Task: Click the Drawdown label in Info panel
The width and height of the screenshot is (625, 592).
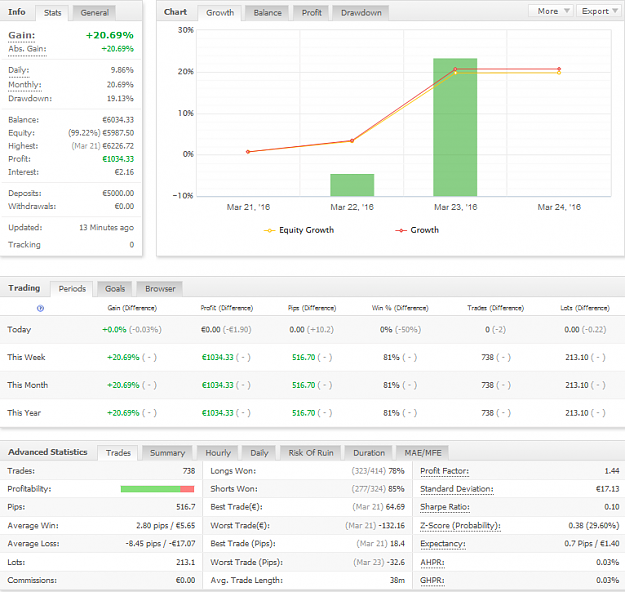Action: coord(30,98)
